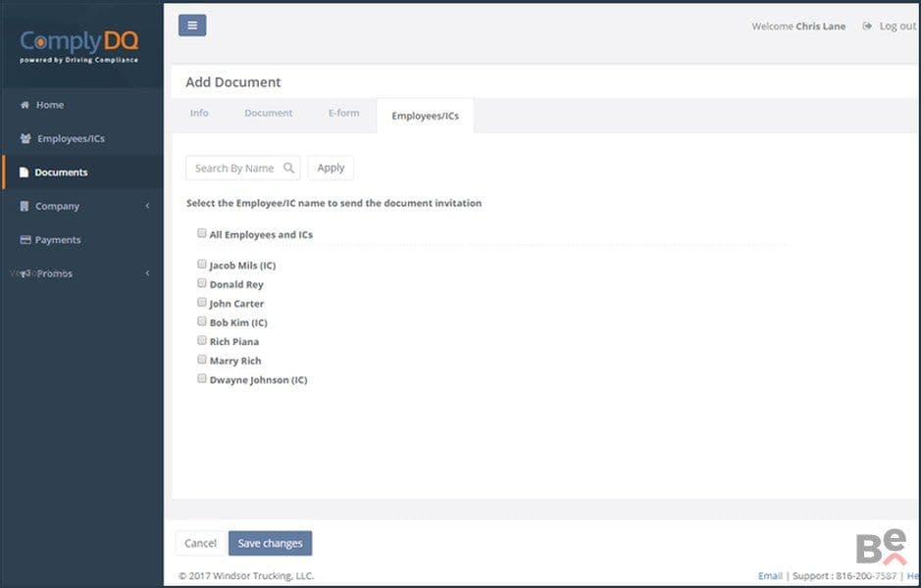
Task: Toggle the hamburger menu button
Action: click(192, 25)
